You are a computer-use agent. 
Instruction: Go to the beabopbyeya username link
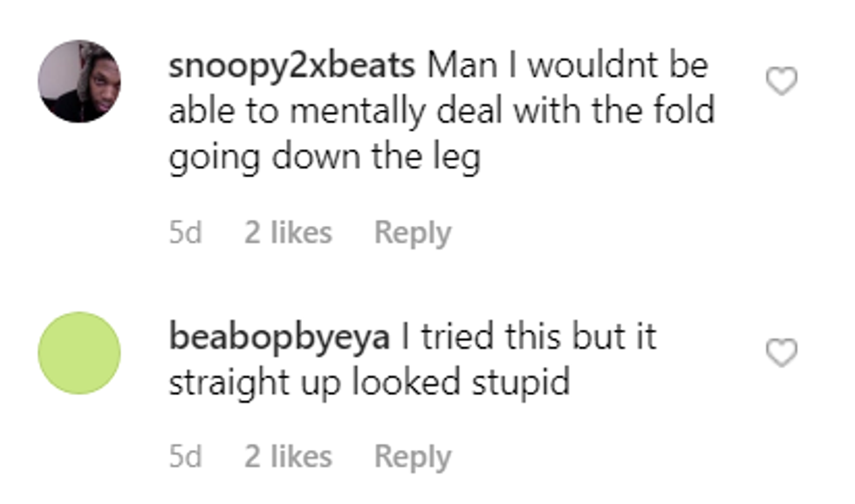[x=278, y=337]
